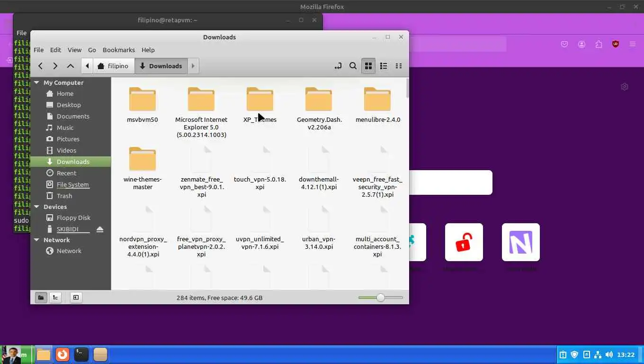Eject the SKIBIDI drive
The width and height of the screenshot is (644, 364).
click(99, 229)
